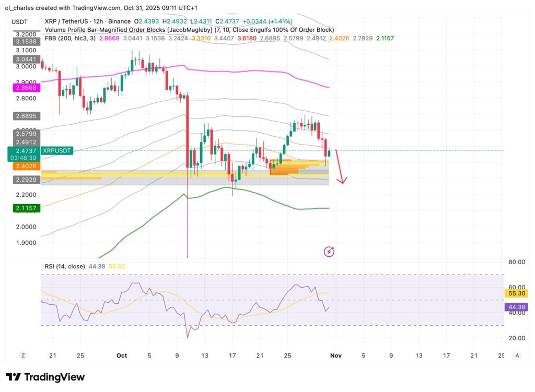Screen dimensions: 535x392
Task: Click the yellow 55.30 RSI value label
Action: click(516, 294)
